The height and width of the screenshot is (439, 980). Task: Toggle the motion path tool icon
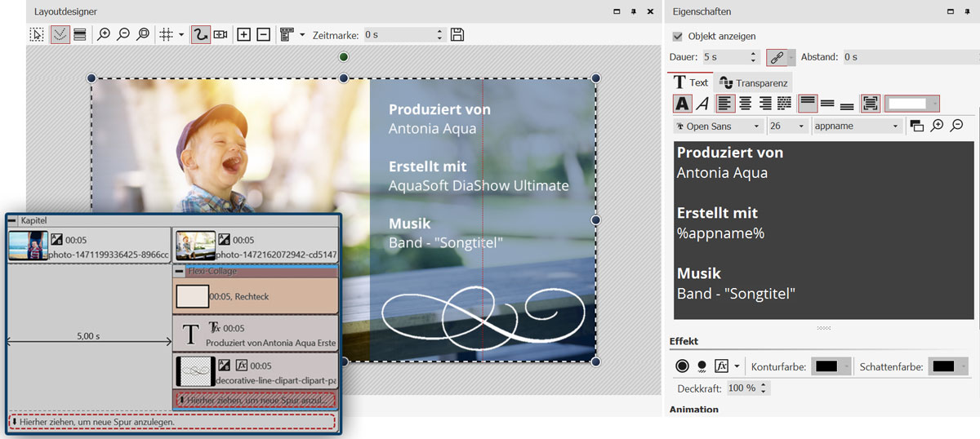[x=200, y=34]
